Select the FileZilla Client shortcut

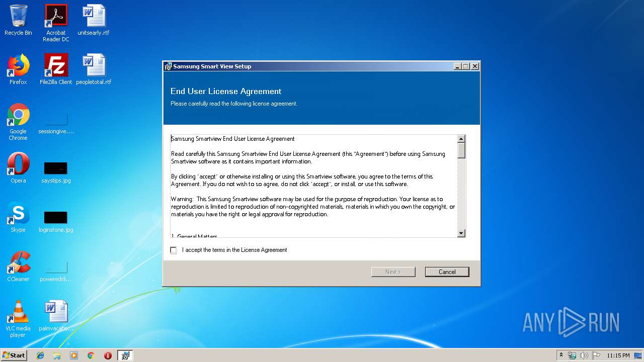coord(56,69)
